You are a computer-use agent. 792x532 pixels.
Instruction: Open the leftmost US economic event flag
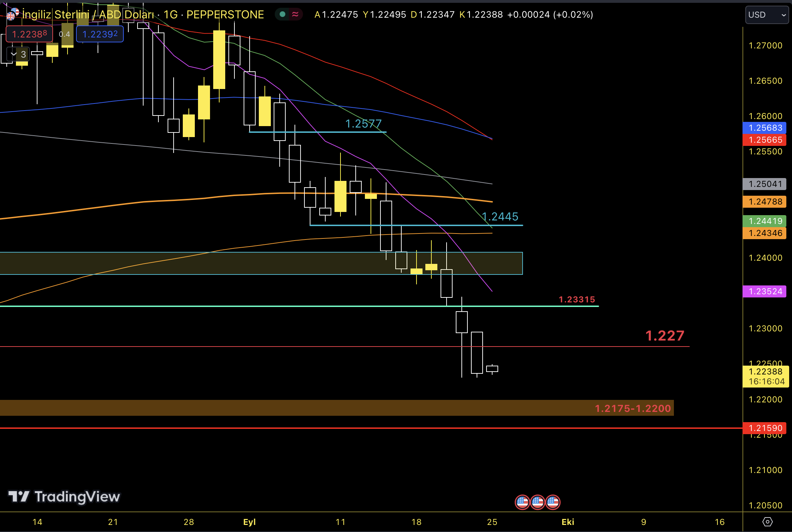[522, 502]
